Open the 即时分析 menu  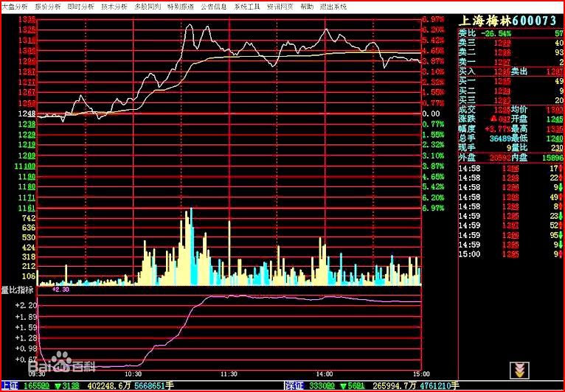click(81, 7)
